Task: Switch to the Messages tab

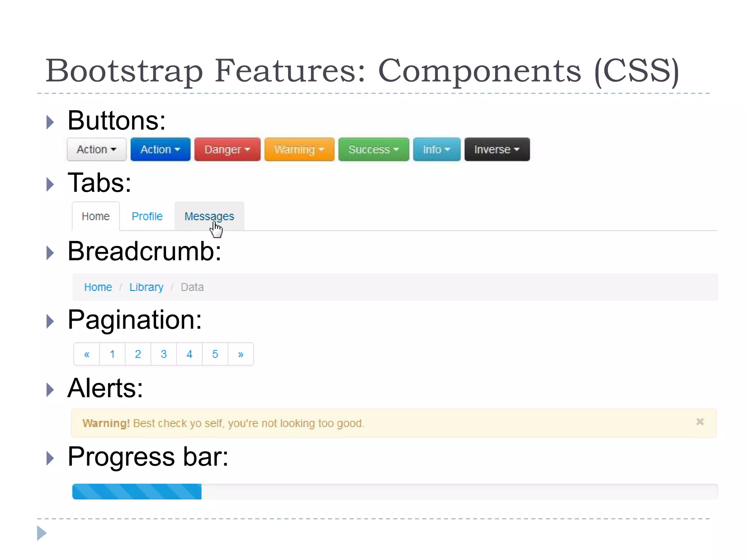Action: [209, 216]
